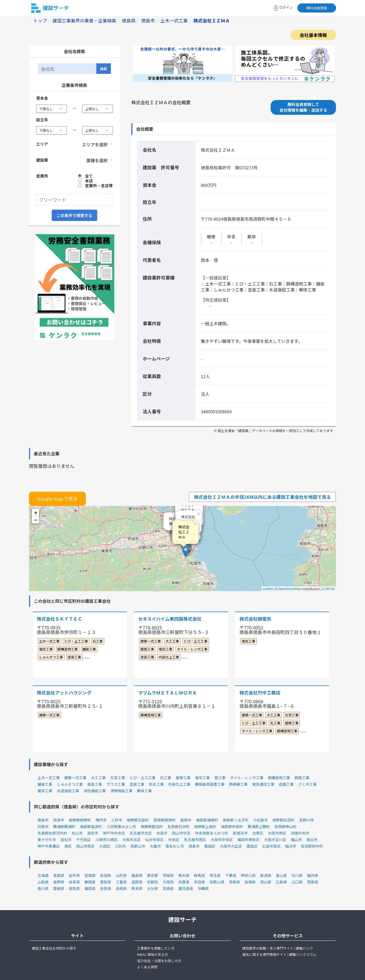
Task: Expand the エリアを選択 area selector
Action: coord(97,145)
